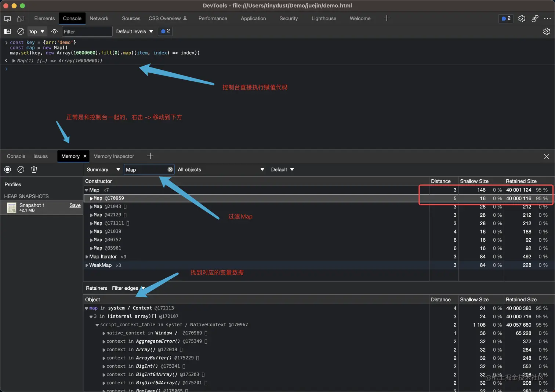This screenshot has width=555, height=392.
Task: Collapse the map in system / Context retainer
Action: 87,308
